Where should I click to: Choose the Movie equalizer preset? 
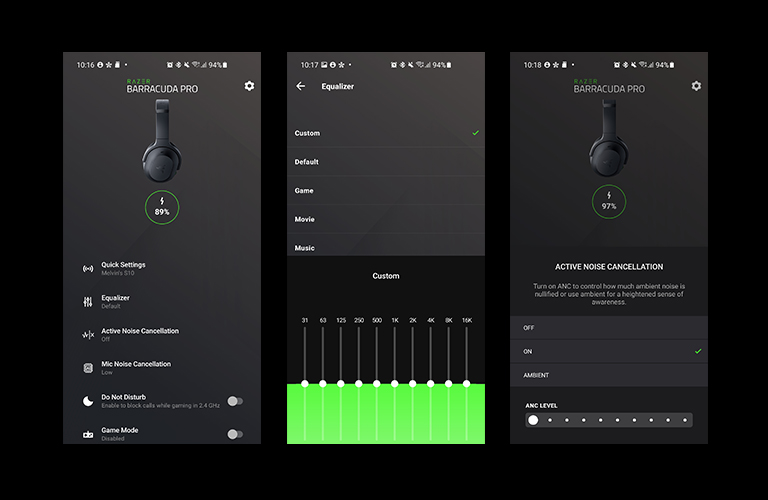[386, 219]
